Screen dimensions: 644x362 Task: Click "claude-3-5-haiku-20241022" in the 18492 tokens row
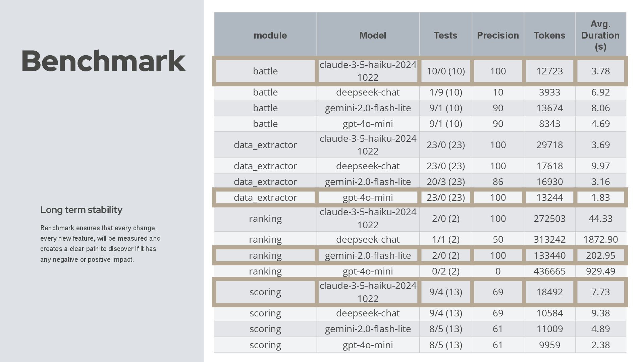(368, 292)
